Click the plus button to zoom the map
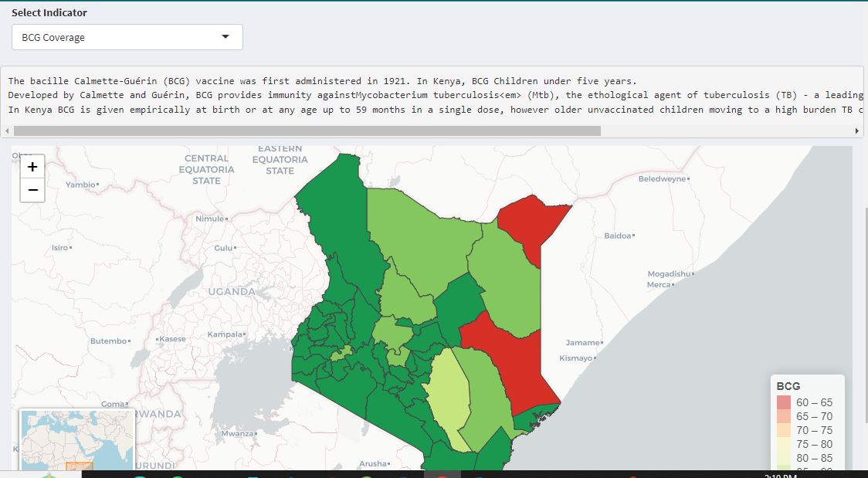Viewport: 868px width, 478px height. point(32,167)
